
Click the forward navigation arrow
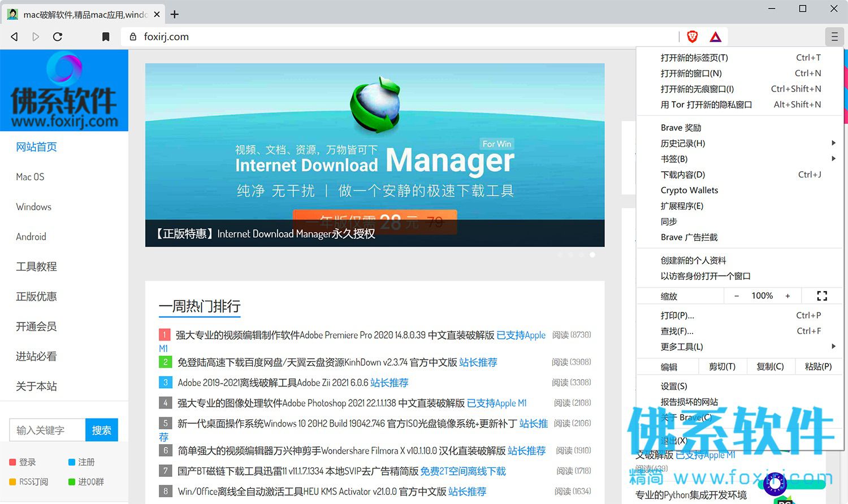(x=36, y=37)
